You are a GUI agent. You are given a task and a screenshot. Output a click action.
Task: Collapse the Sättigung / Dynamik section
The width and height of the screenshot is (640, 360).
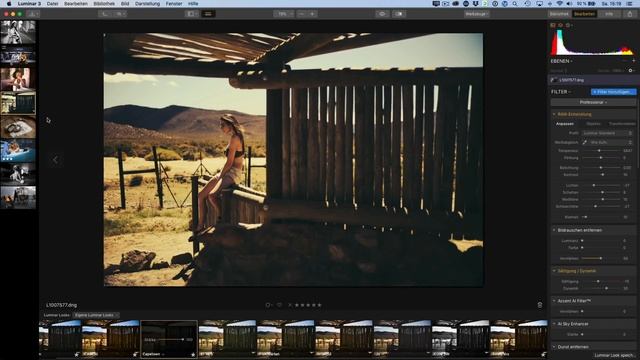[554, 271]
